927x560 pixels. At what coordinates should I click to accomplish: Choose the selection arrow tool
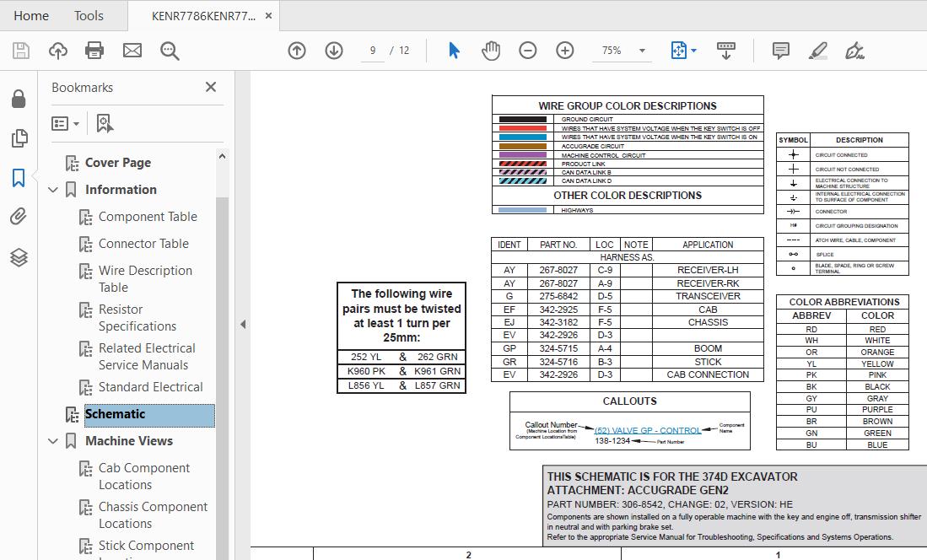coord(454,51)
